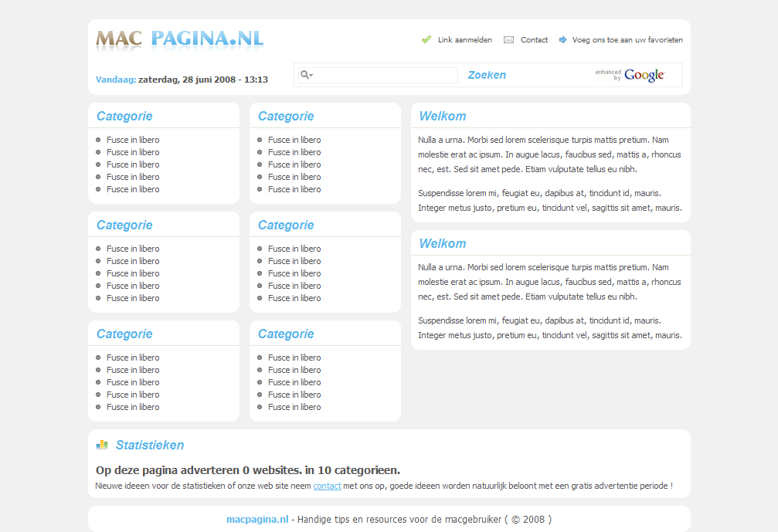Screen dimensions: 778x532
Task: Click the top-middle Categorie heading
Action: coord(286,116)
